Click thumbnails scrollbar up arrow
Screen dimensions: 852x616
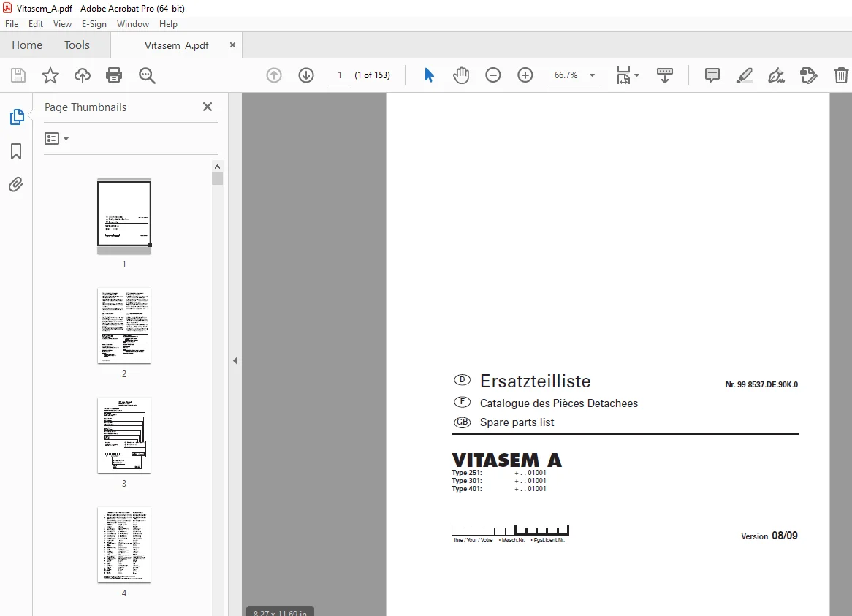pos(217,166)
